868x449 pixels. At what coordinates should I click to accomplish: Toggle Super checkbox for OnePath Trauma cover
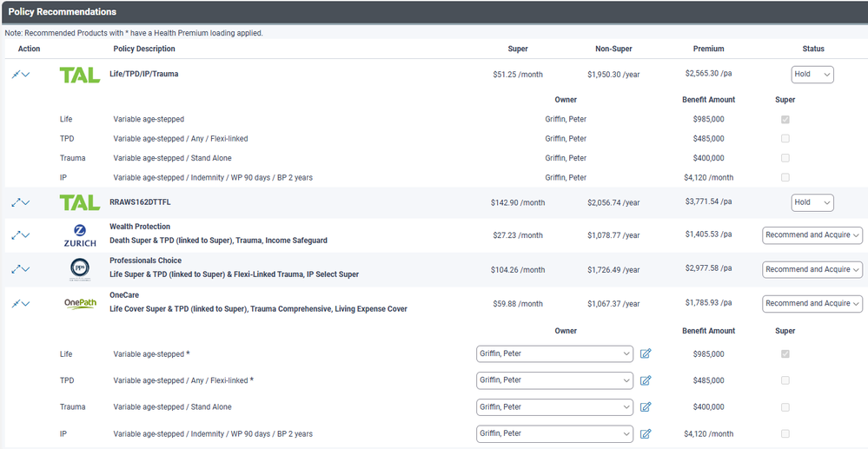point(785,407)
